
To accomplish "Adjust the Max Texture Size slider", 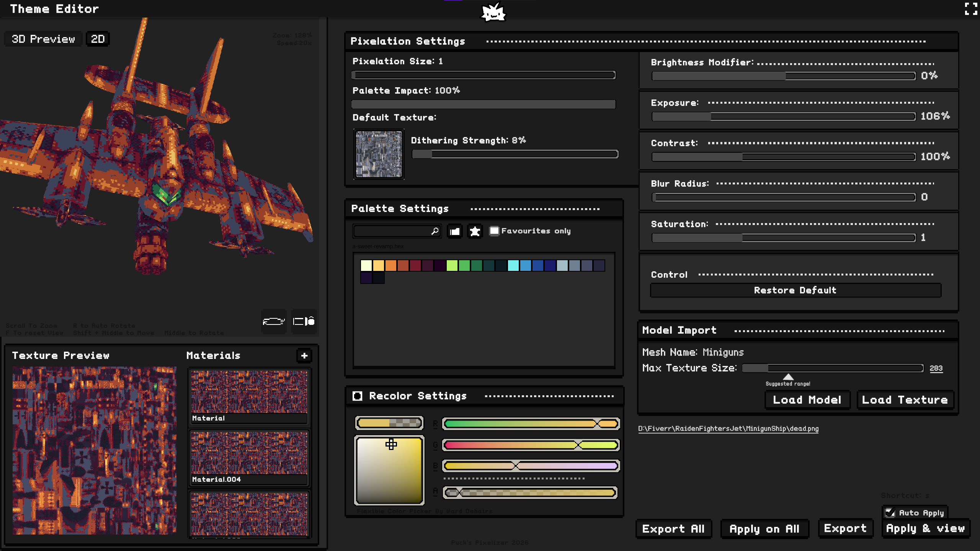I will click(833, 368).
